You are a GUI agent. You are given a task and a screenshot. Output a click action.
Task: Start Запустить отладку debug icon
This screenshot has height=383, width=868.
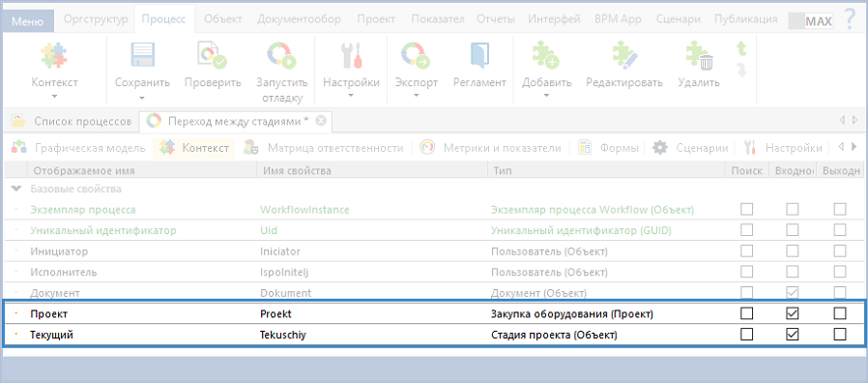coord(281,56)
